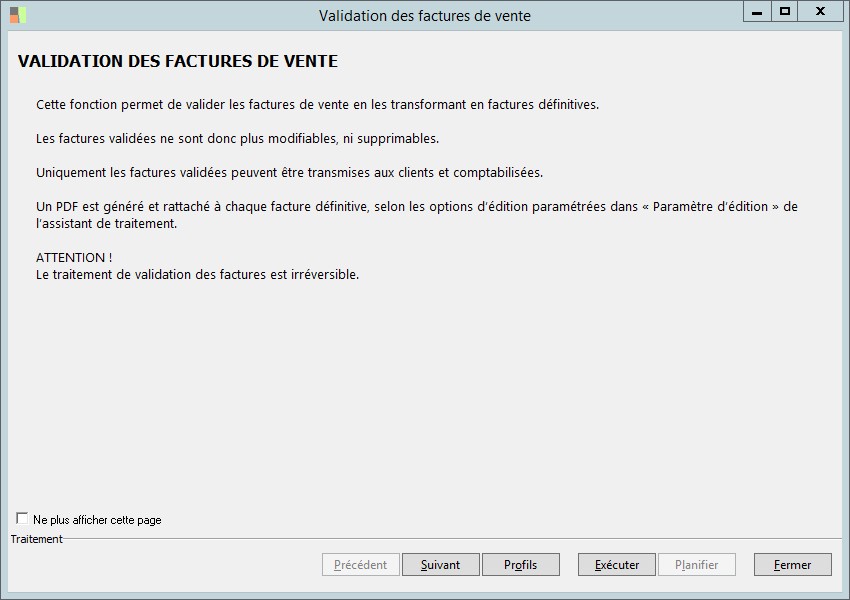Click the application icon in the title bar
This screenshot has width=850, height=600.
[x=18, y=15]
